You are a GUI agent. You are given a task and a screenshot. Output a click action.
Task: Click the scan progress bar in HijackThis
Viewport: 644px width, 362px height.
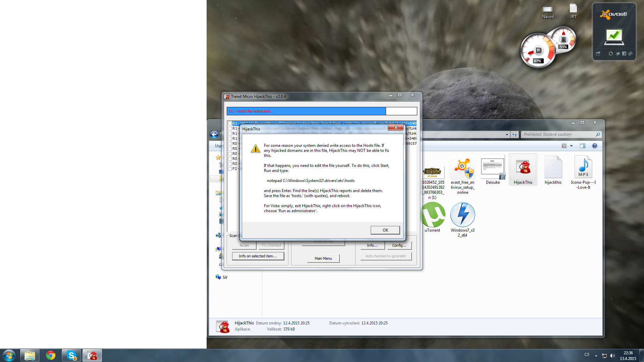(322, 111)
